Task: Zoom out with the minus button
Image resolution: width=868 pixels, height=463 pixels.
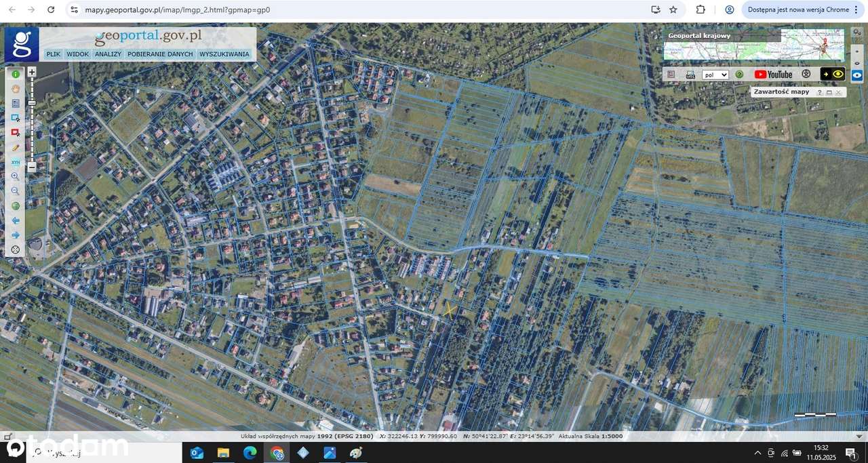Action: click(32, 166)
